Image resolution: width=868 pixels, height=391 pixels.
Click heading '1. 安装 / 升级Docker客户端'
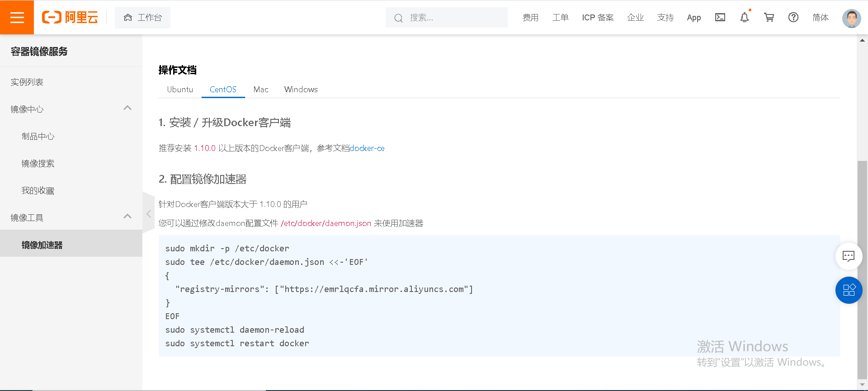pyautogui.click(x=225, y=123)
